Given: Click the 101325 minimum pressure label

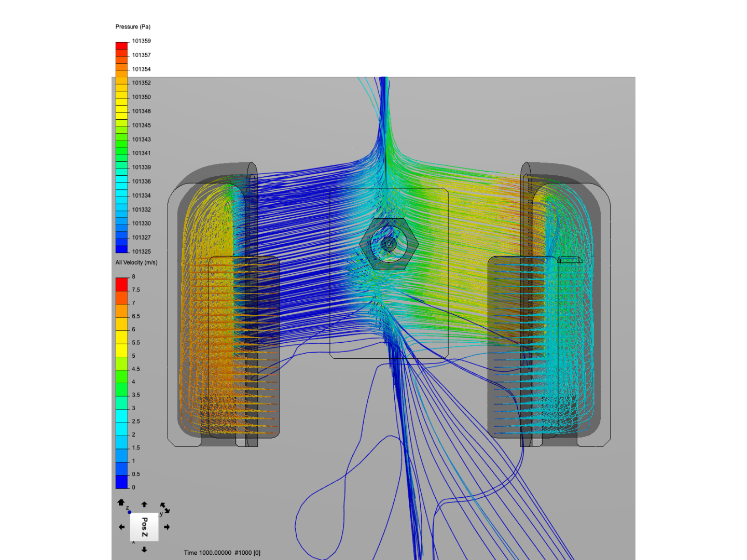Looking at the screenshot, I should [141, 251].
